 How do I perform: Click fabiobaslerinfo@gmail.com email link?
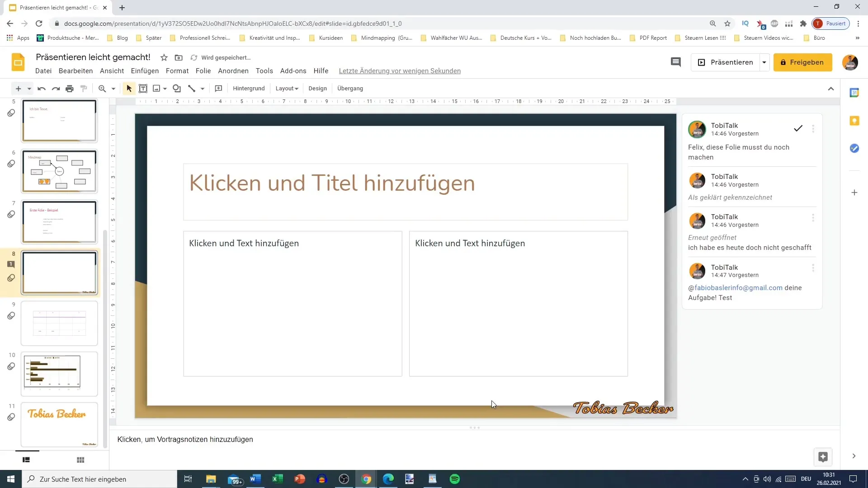[x=738, y=288]
